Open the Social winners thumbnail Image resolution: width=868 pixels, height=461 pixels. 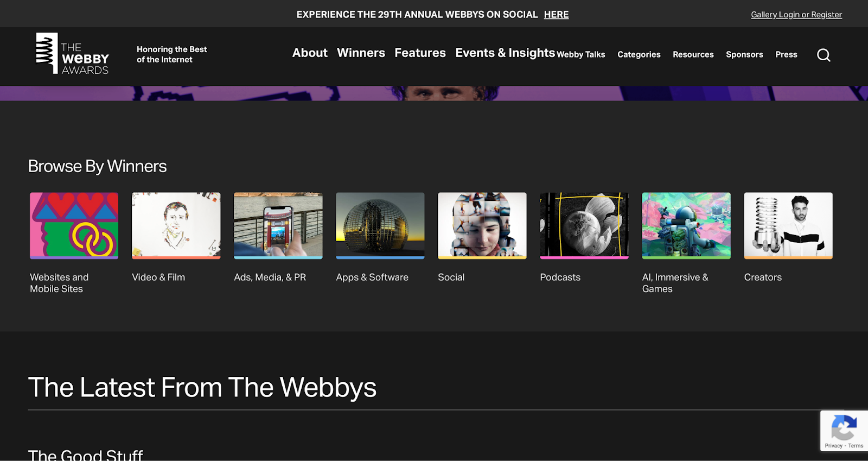pyautogui.click(x=482, y=225)
